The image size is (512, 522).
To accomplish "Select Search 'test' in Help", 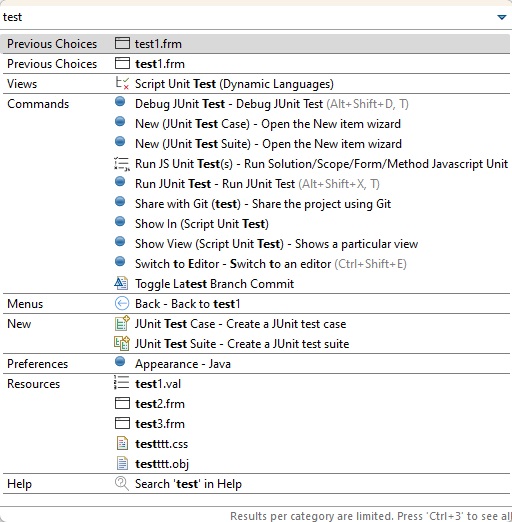I will tap(188, 484).
